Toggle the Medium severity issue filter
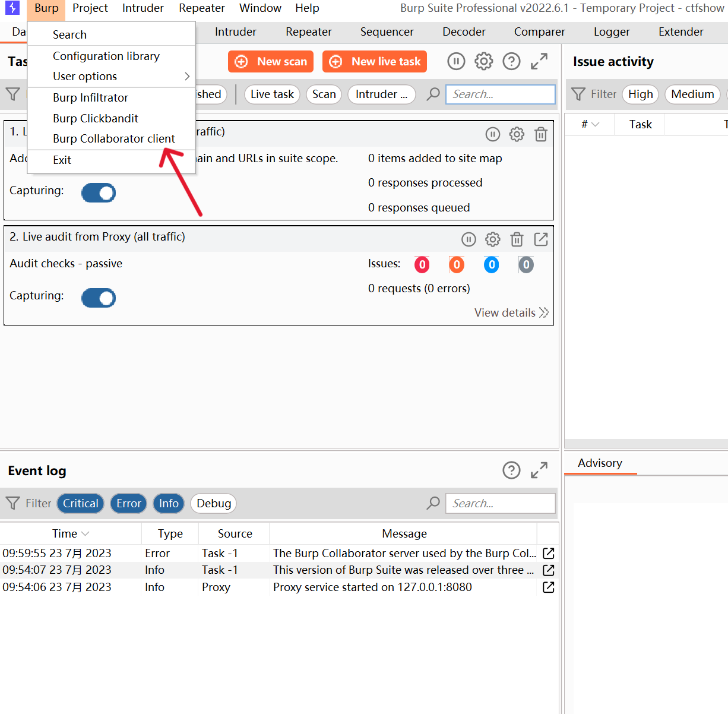 pyautogui.click(x=692, y=94)
